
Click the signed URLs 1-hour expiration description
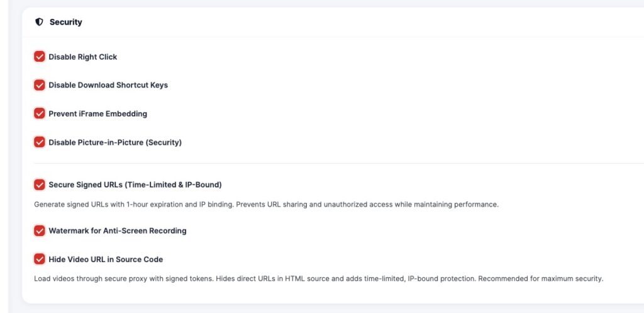(x=266, y=205)
